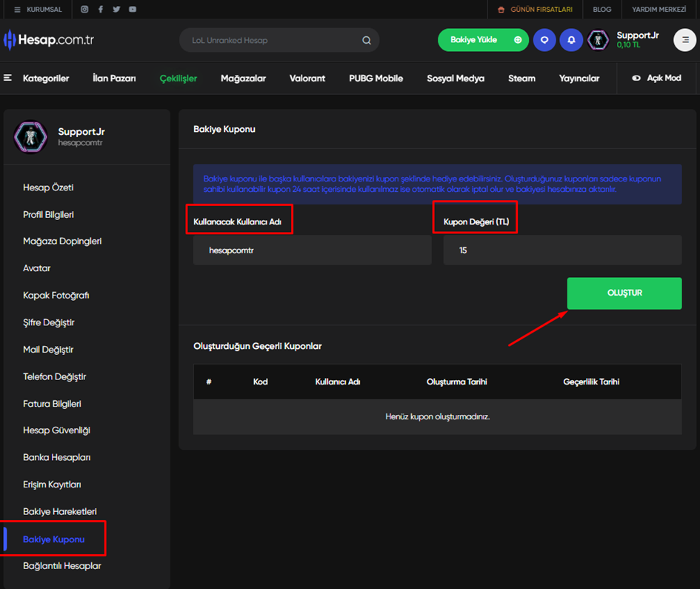This screenshot has width=700, height=589.
Task: Click the Oluşturma Tarihi column header
Action: point(457,382)
